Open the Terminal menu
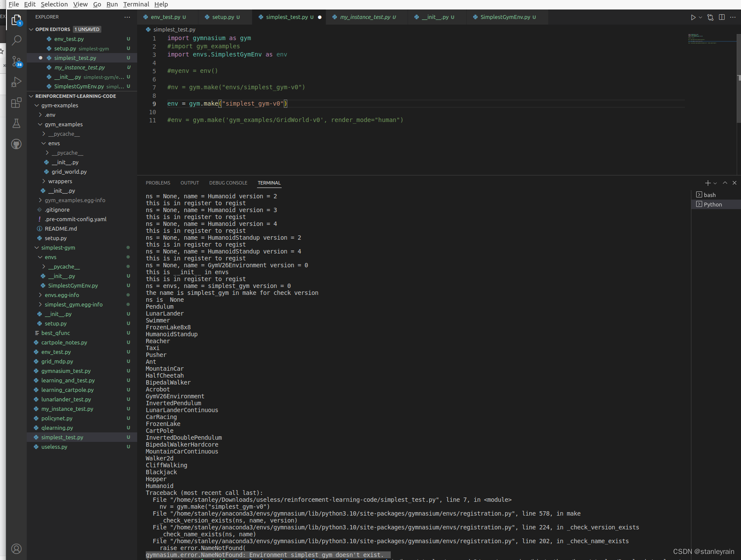741x560 pixels. tap(136, 4)
